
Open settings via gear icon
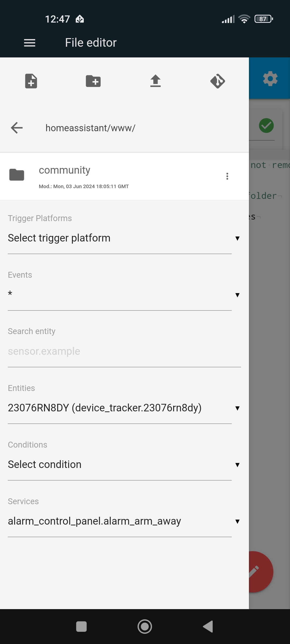click(x=270, y=79)
